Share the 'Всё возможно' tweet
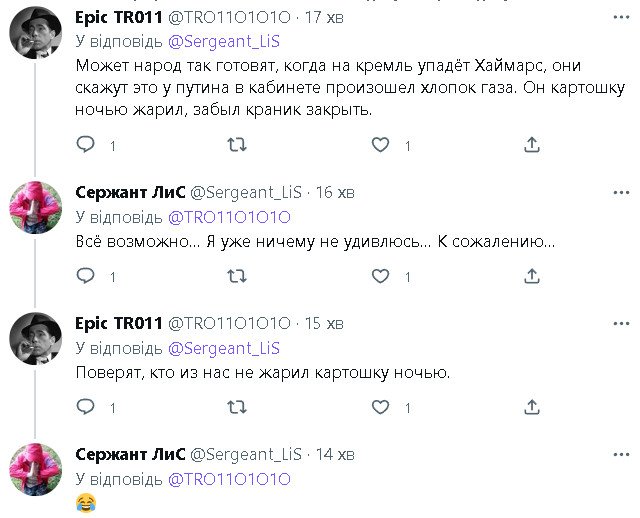Screen dimensions: 640x518 click(532, 276)
